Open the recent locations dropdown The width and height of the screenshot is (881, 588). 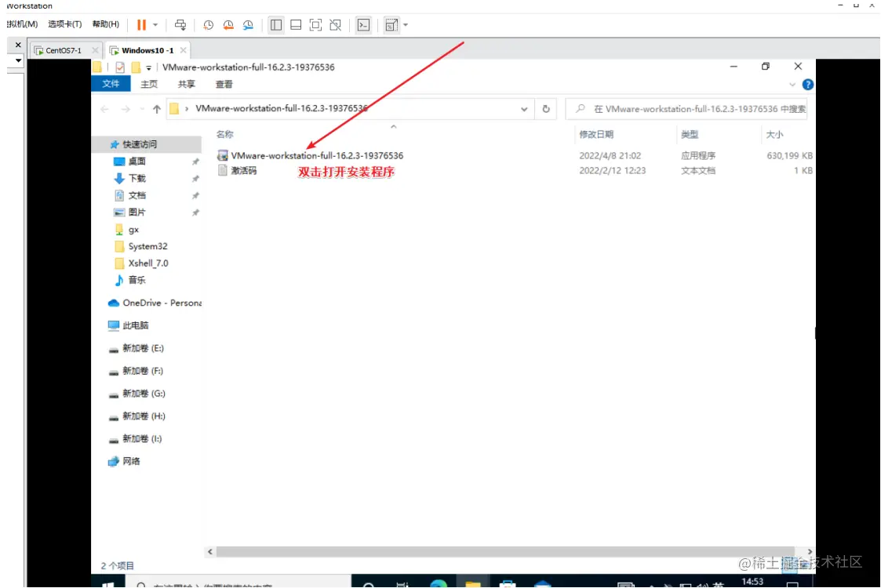click(141, 109)
